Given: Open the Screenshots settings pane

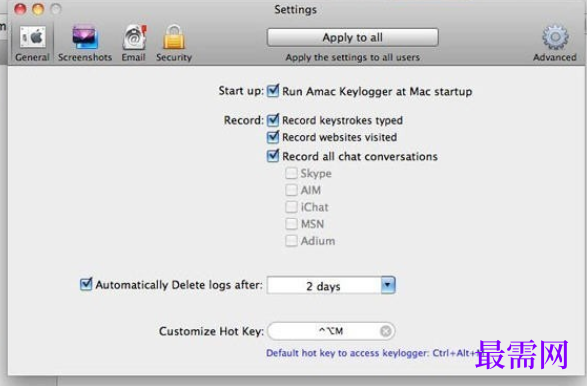Looking at the screenshot, I should pyautogui.click(x=85, y=43).
